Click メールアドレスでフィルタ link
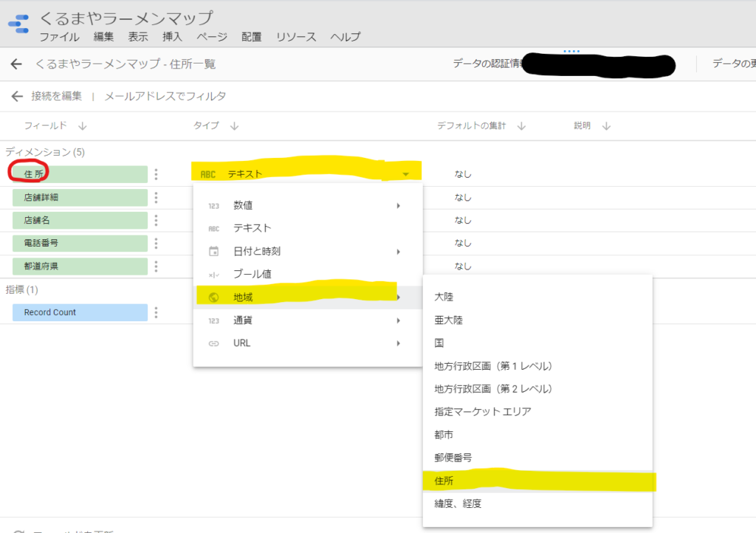756x533 pixels. pyautogui.click(x=165, y=97)
